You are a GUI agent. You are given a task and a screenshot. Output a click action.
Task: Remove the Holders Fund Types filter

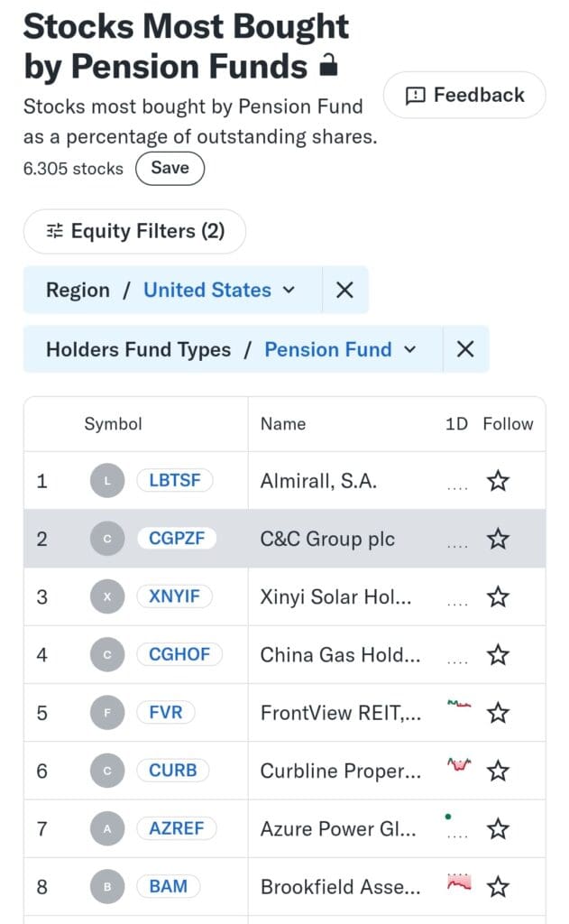tap(465, 349)
